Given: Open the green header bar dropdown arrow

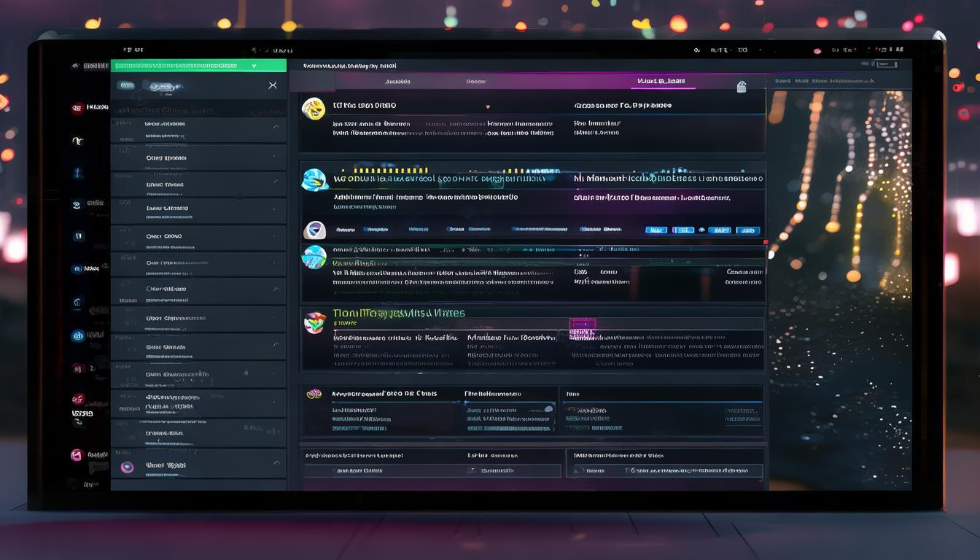Looking at the screenshot, I should tap(254, 66).
